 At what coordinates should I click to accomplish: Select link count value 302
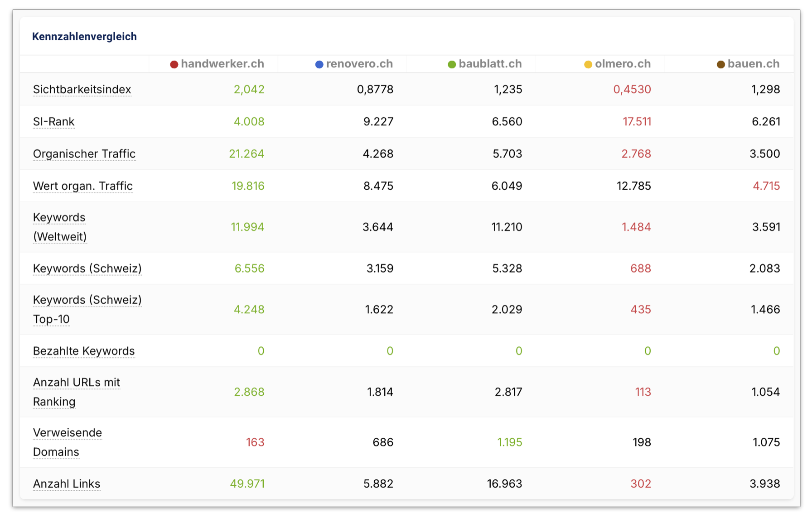(x=641, y=484)
